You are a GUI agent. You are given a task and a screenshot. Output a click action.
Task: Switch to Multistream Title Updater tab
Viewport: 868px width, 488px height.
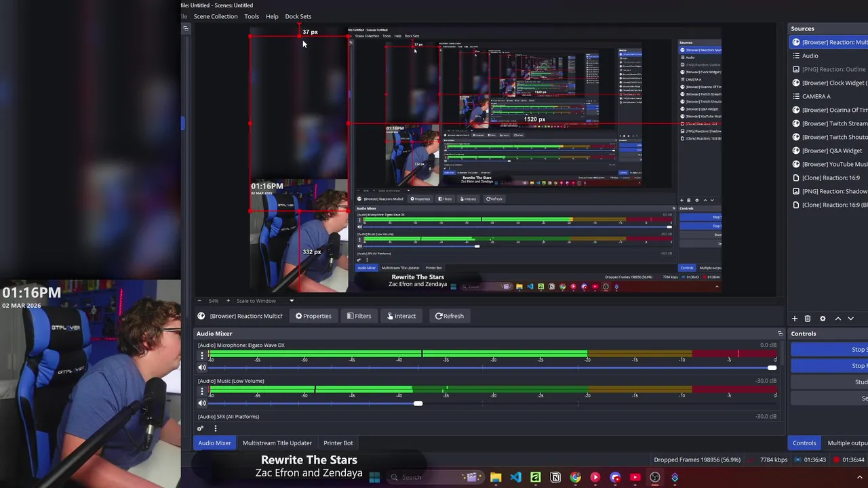pyautogui.click(x=277, y=443)
